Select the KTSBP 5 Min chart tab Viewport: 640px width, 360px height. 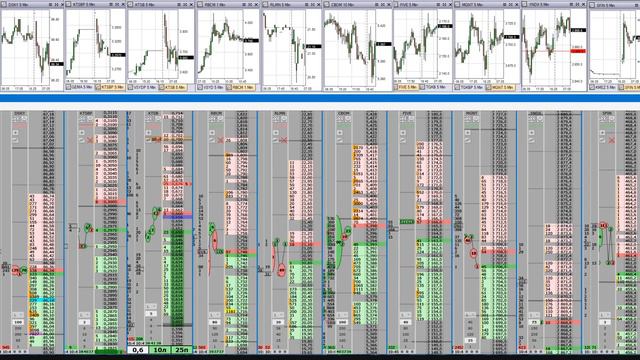point(111,87)
